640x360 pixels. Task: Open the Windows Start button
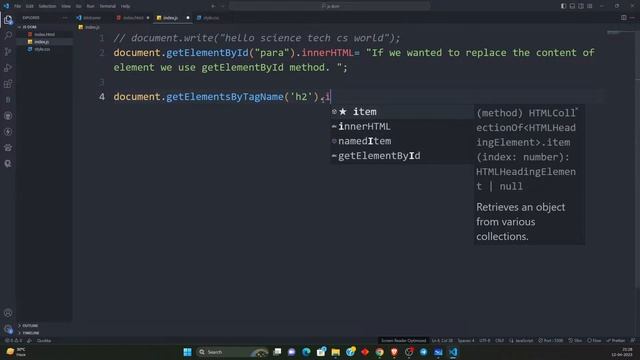(187, 352)
